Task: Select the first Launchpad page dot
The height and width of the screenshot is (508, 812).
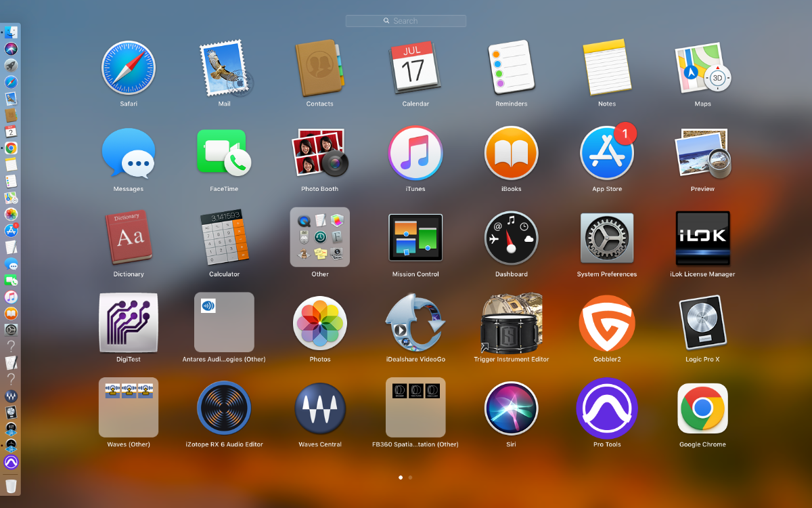Action: 401,478
